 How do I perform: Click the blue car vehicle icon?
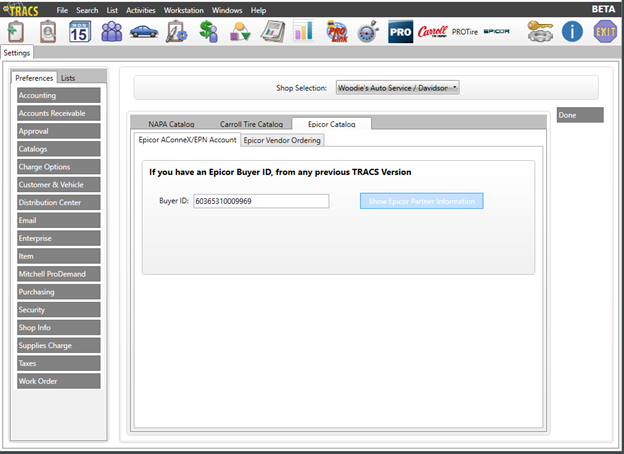(144, 31)
